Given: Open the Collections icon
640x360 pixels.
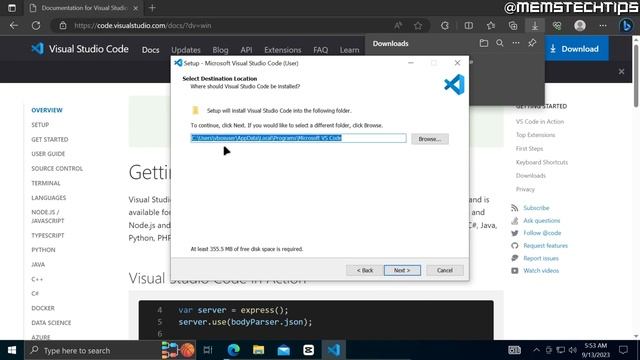Looking at the screenshot, I should 513,25.
